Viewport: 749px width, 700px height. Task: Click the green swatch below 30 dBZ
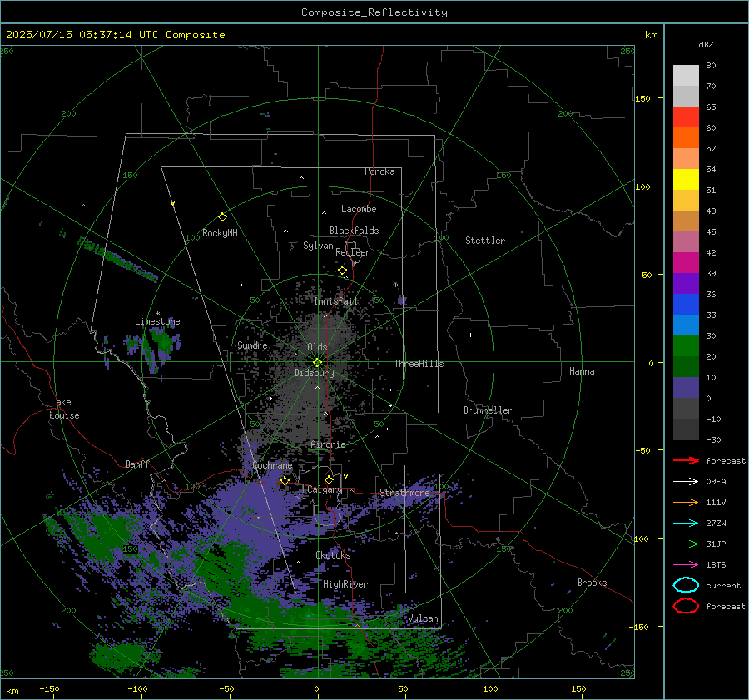point(686,346)
